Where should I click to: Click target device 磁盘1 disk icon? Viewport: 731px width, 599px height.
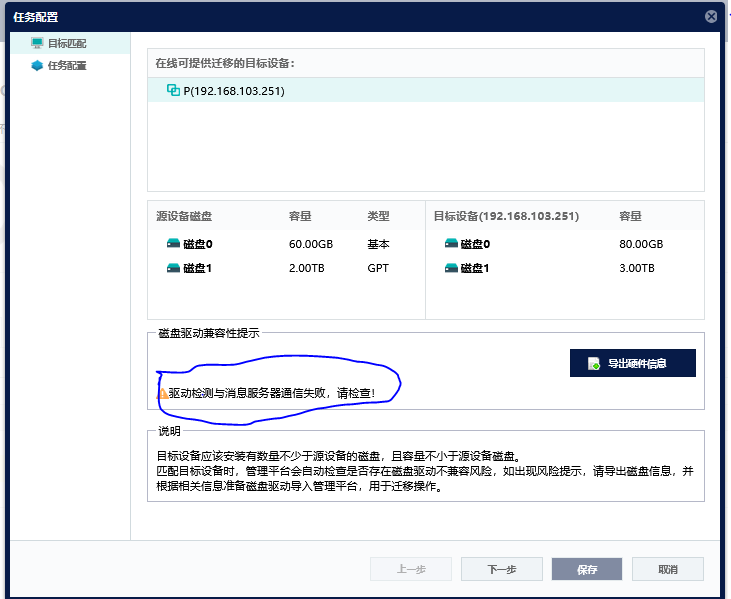(x=451, y=268)
